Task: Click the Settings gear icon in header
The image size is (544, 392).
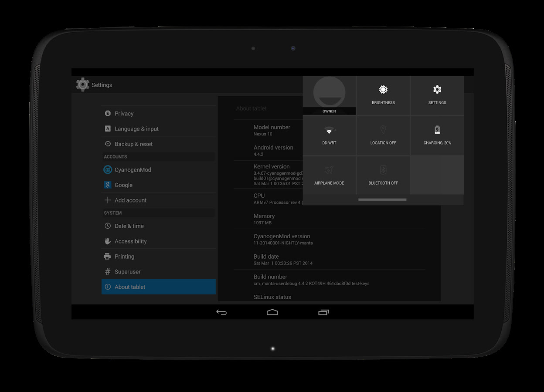Action: [82, 84]
